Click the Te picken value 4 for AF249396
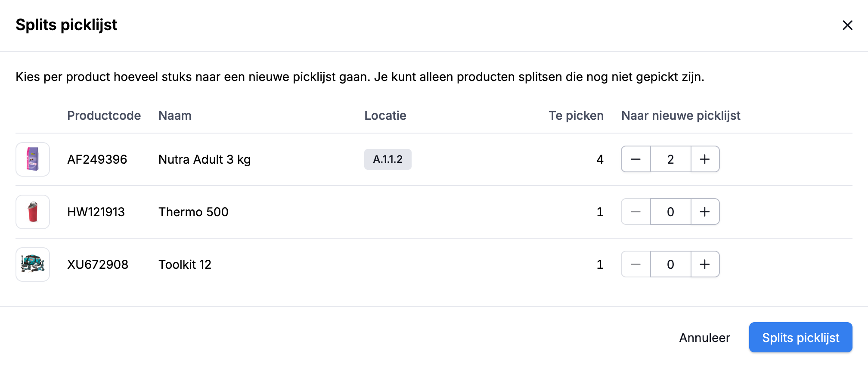This screenshot has width=868, height=367. pos(600,159)
